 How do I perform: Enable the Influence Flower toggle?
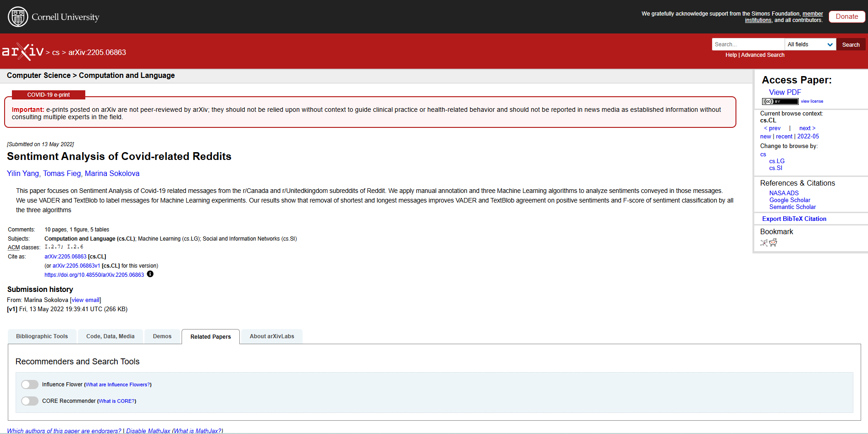click(x=29, y=385)
